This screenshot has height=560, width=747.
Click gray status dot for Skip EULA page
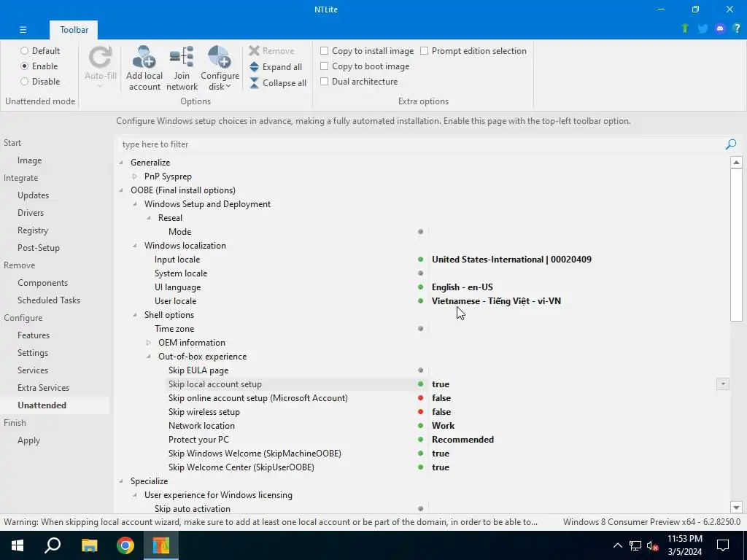(420, 370)
